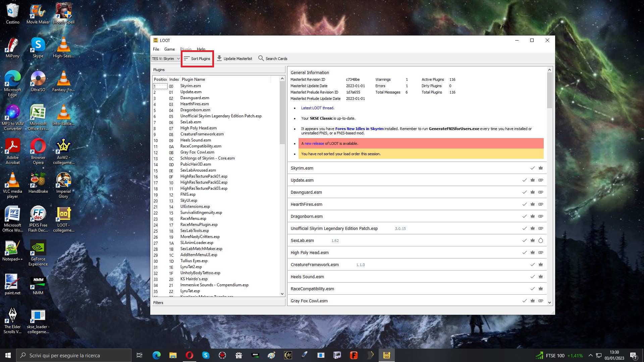Open the MiPony desktop icon
Viewport: 644px width, 362px height.
[x=12, y=48]
